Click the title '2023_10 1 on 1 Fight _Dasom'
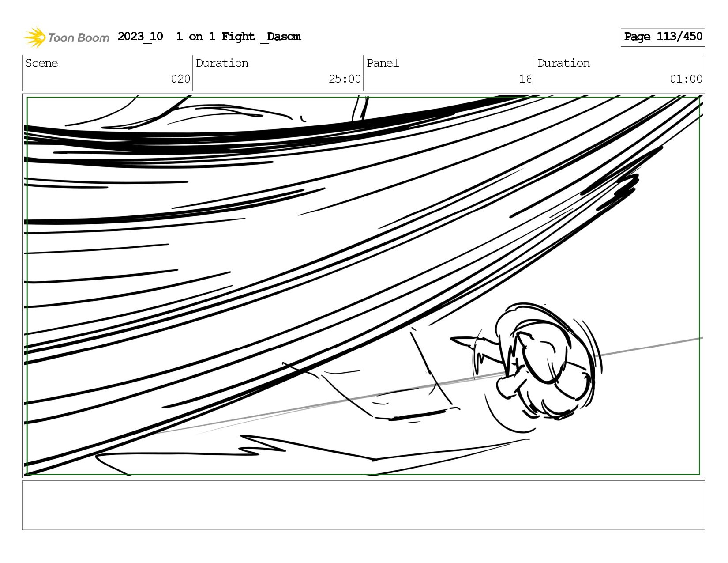 [209, 37]
